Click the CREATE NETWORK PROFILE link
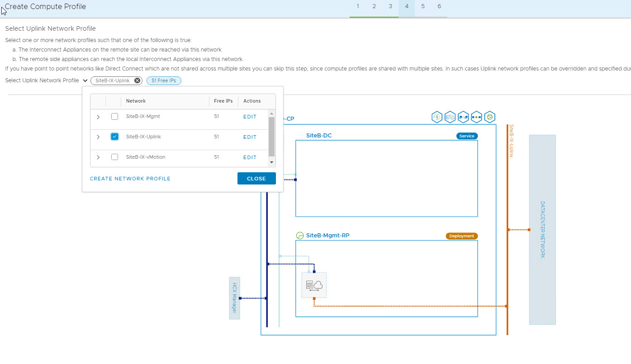Image resolution: width=631 pixels, height=364 pixels. [130, 179]
